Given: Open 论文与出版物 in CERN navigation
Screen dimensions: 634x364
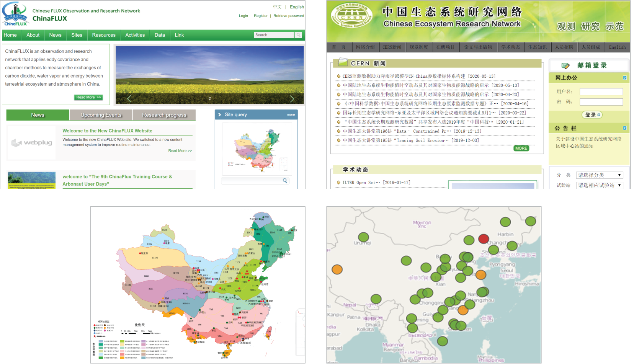Looking at the screenshot, I should (x=478, y=47).
